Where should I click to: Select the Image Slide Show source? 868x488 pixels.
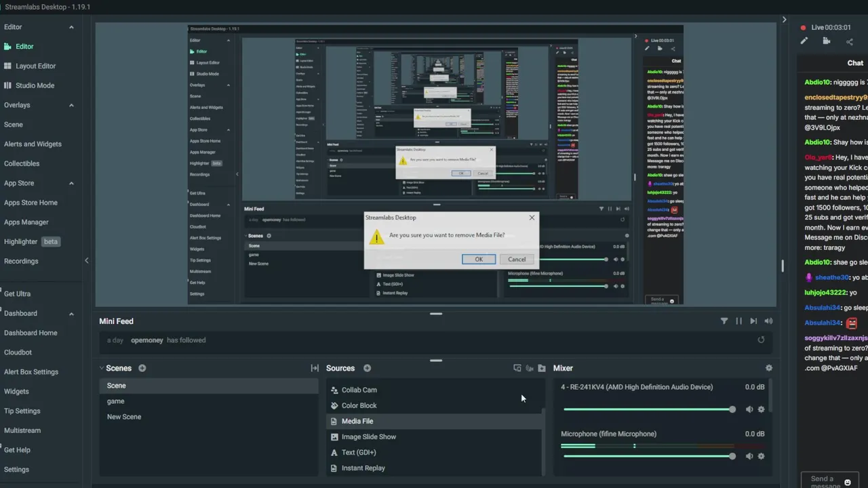(x=434, y=436)
